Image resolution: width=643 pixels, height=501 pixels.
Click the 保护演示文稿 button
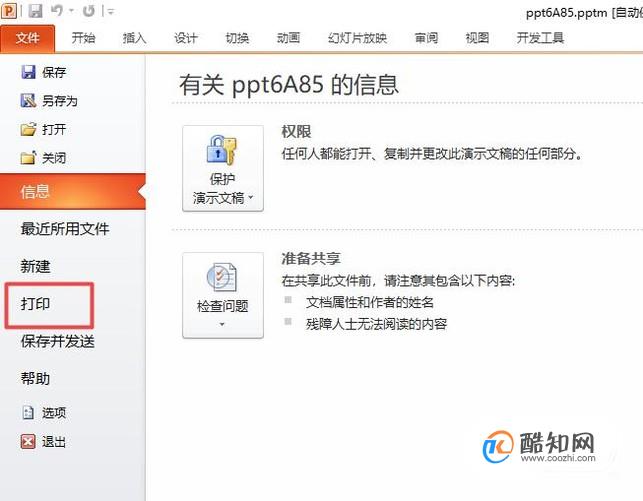223,169
